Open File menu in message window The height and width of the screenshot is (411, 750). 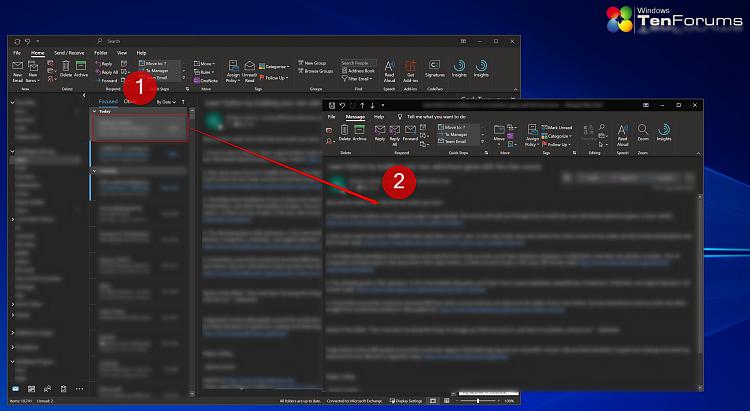(x=331, y=117)
